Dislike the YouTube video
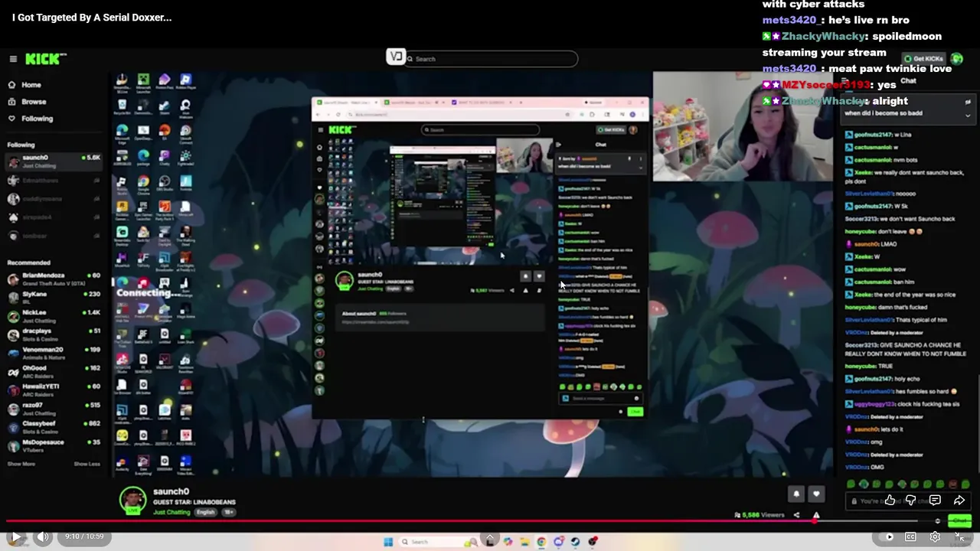 [x=911, y=500]
